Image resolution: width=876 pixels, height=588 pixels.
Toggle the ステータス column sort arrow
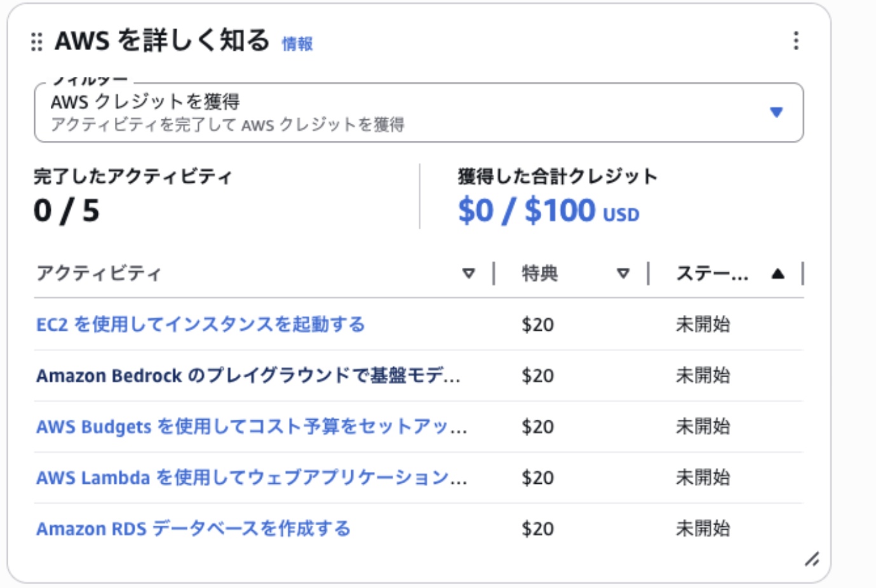(778, 274)
